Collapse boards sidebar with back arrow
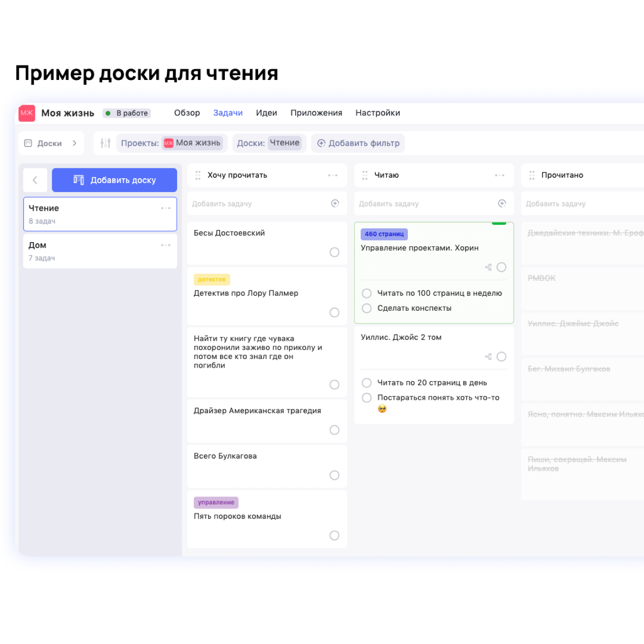The height and width of the screenshot is (644, 644). point(35,180)
